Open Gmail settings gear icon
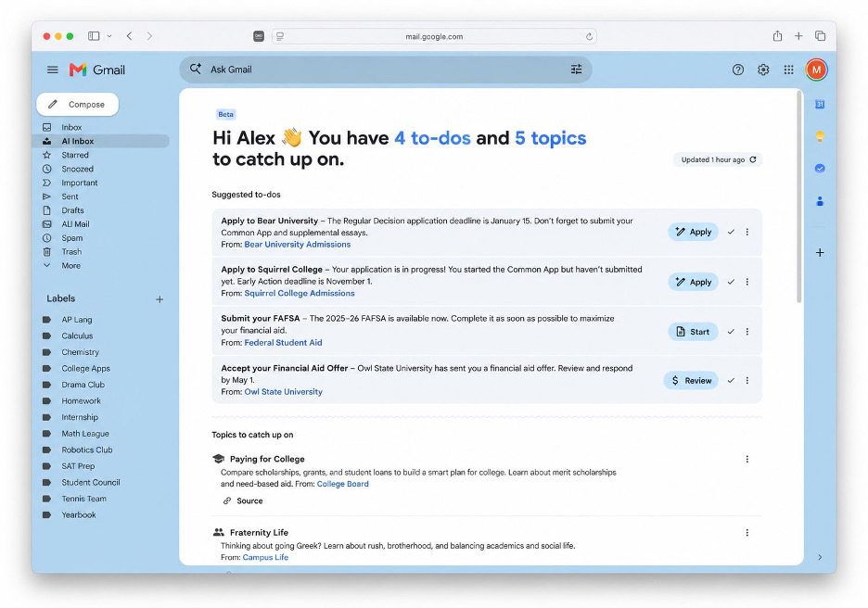Screen dimensions: 868x608 click(x=763, y=70)
